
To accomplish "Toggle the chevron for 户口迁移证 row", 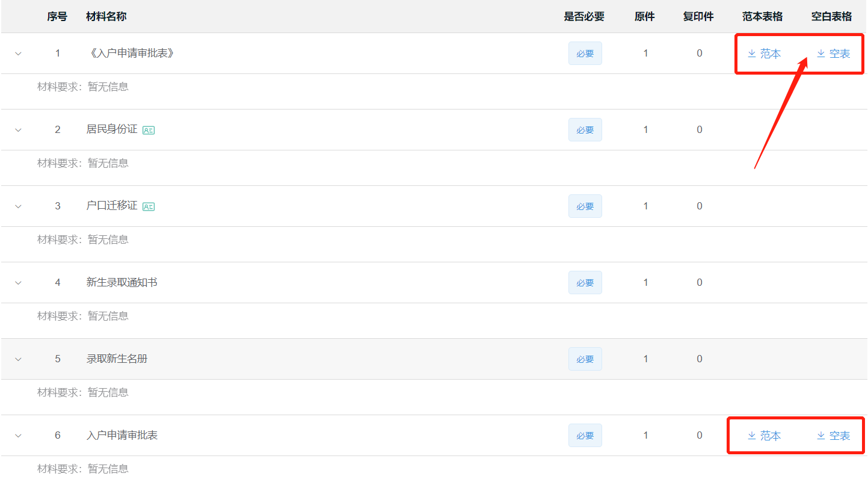I will [18, 206].
